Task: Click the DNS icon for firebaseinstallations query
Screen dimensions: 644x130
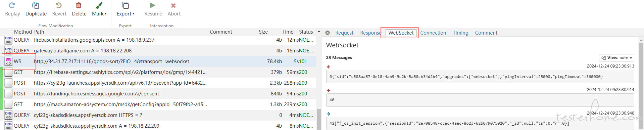Action: click(8, 40)
